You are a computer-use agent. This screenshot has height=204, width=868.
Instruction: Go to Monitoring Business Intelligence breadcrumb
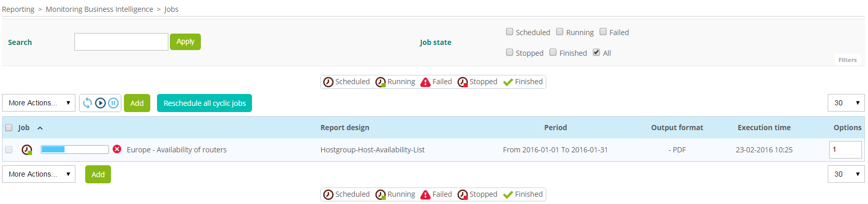tap(100, 9)
